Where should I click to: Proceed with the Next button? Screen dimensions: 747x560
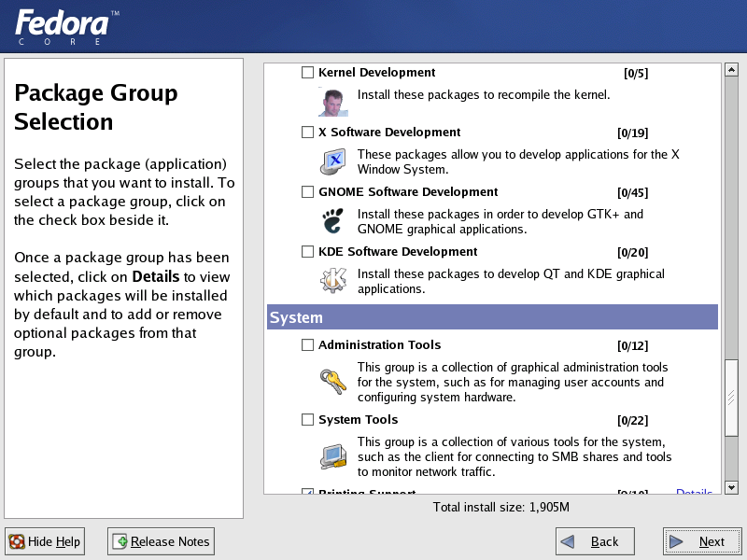click(702, 541)
